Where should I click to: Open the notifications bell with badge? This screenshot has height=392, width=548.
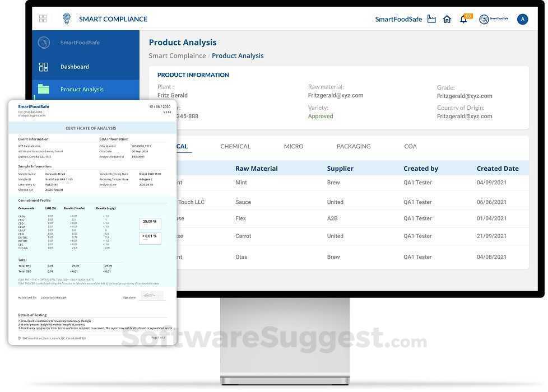coord(463,19)
